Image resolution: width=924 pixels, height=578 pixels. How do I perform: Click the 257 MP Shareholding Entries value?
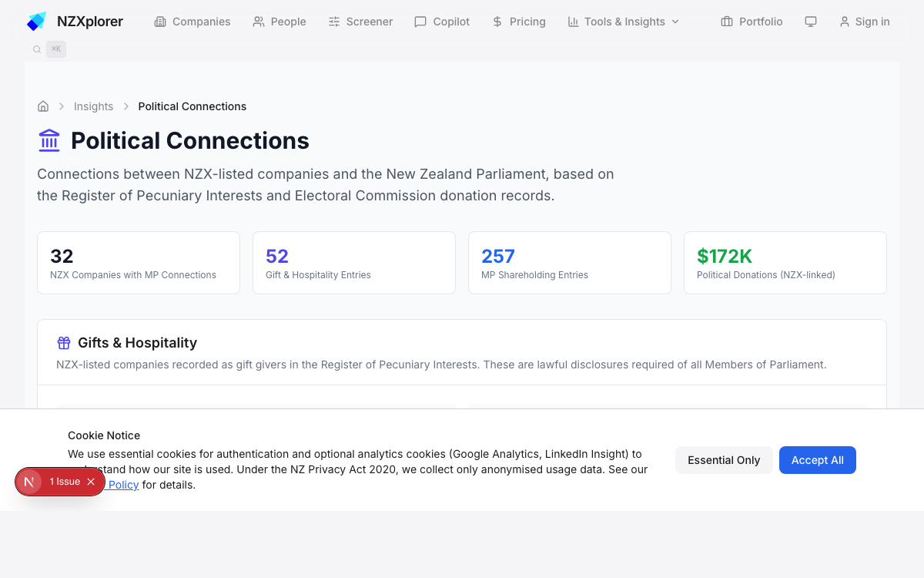pyautogui.click(x=498, y=256)
